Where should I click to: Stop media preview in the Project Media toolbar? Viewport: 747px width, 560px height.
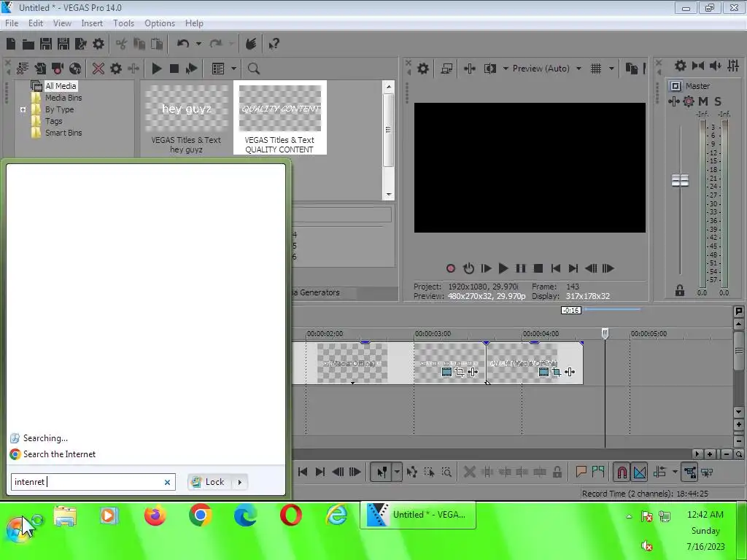(174, 69)
